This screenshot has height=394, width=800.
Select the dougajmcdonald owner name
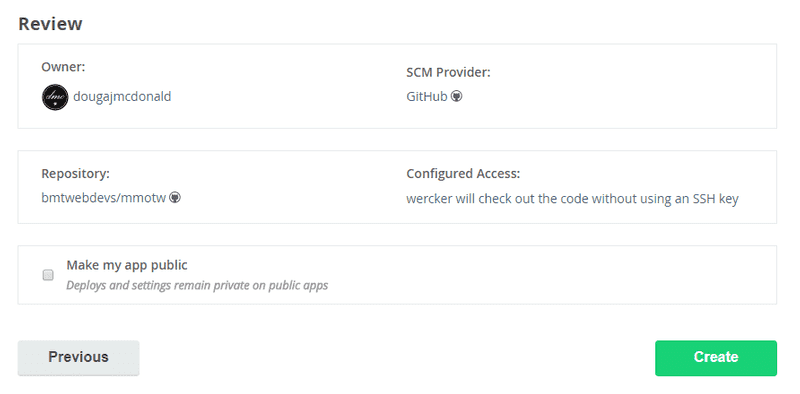click(122, 96)
